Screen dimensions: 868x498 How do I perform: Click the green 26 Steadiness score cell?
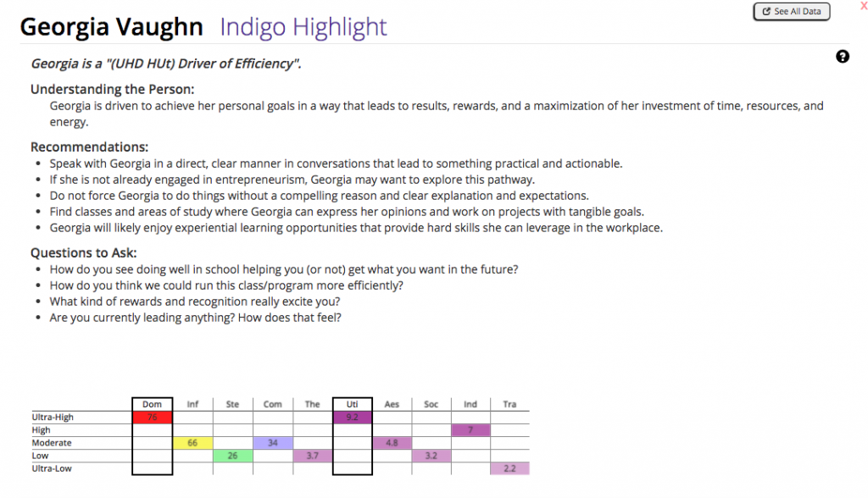click(231, 455)
